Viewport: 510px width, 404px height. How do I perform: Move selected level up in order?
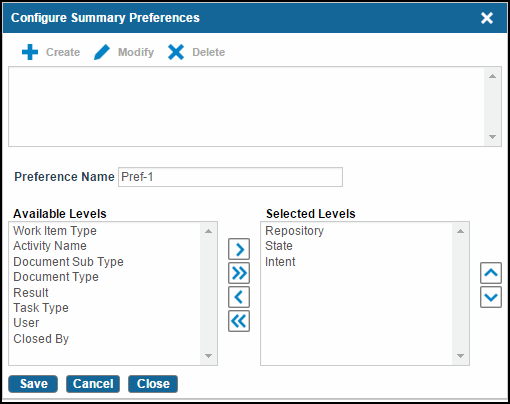(491, 273)
